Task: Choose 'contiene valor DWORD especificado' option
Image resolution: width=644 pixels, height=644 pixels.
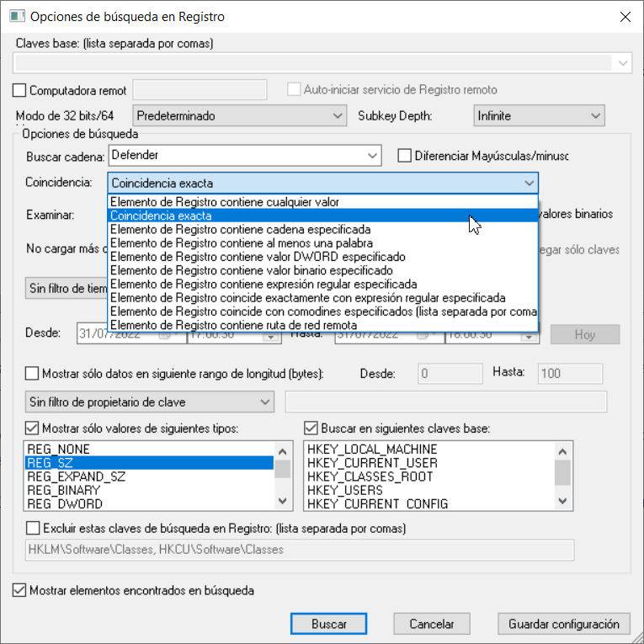Action: click(x=258, y=257)
